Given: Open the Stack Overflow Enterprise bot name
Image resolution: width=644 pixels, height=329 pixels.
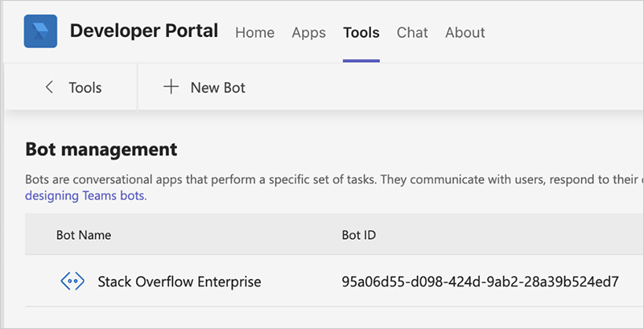Looking at the screenshot, I should tap(179, 282).
